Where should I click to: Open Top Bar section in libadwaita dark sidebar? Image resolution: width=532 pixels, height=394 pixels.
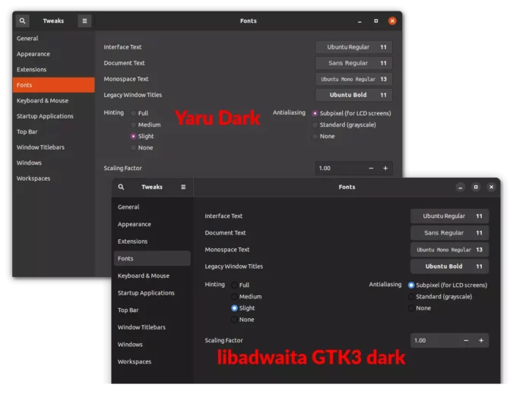tap(152, 310)
